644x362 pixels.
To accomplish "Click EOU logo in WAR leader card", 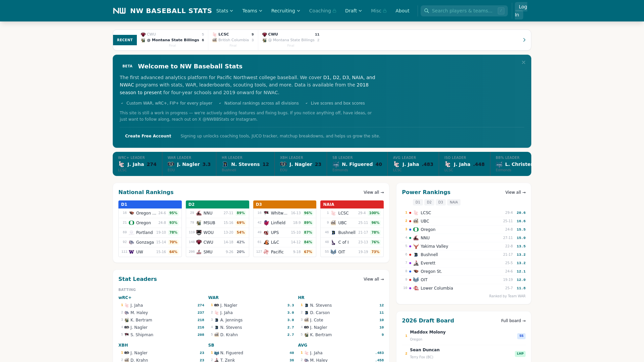I will (171, 164).
